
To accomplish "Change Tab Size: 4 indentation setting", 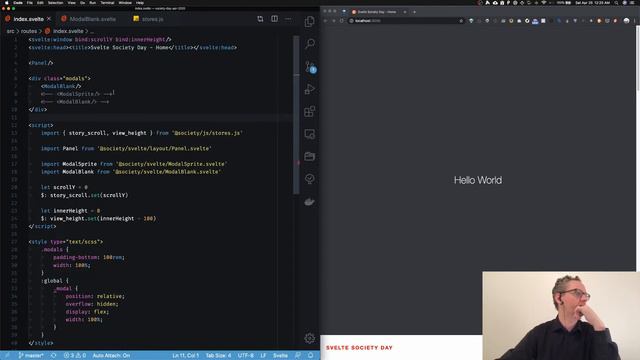I will (218, 356).
